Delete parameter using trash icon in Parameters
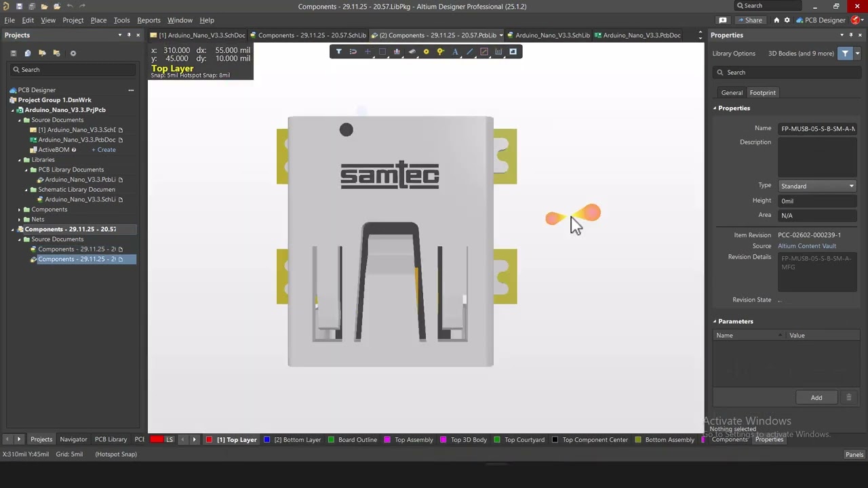The height and width of the screenshot is (488, 868). tap(848, 397)
